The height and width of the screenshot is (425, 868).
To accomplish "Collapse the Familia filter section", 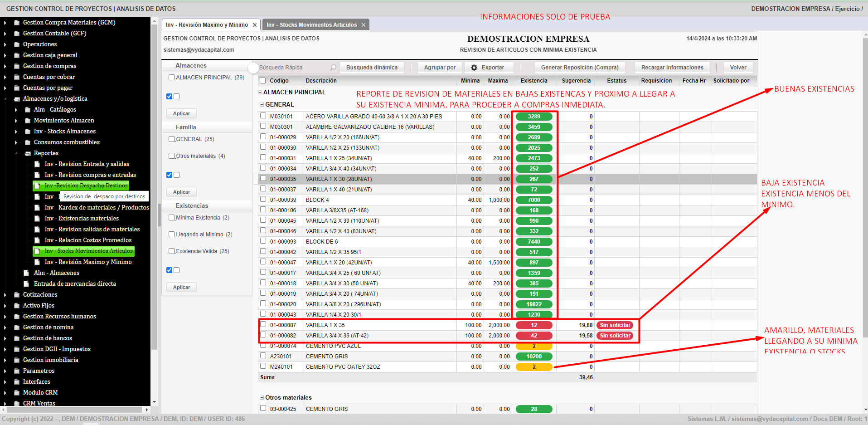I will 186,127.
